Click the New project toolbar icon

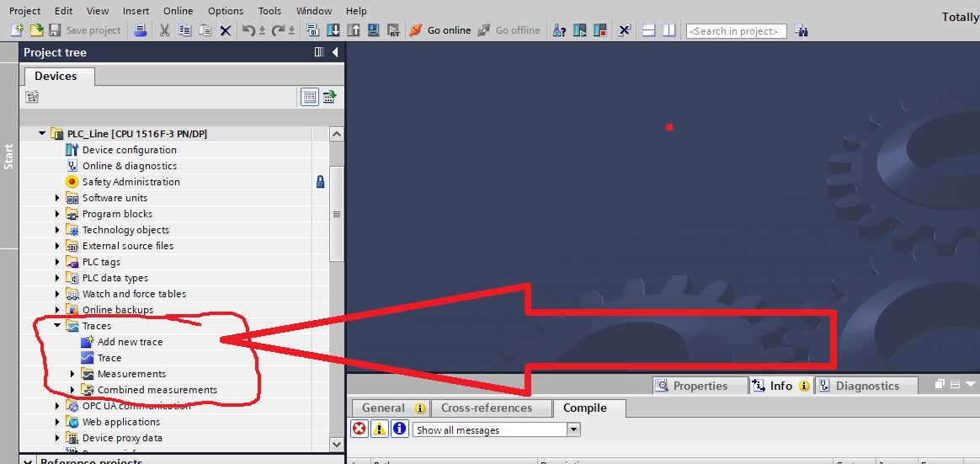(18, 30)
